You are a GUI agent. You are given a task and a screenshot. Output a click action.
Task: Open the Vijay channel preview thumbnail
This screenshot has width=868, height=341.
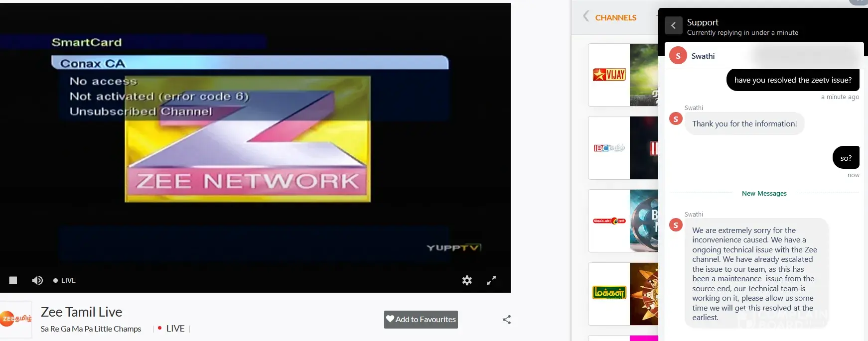coord(644,75)
